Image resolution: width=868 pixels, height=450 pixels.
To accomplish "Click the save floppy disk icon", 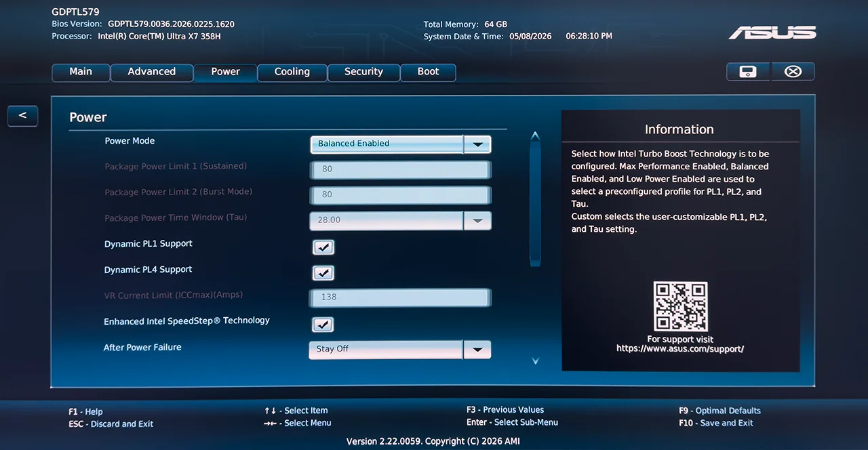I will [x=748, y=72].
